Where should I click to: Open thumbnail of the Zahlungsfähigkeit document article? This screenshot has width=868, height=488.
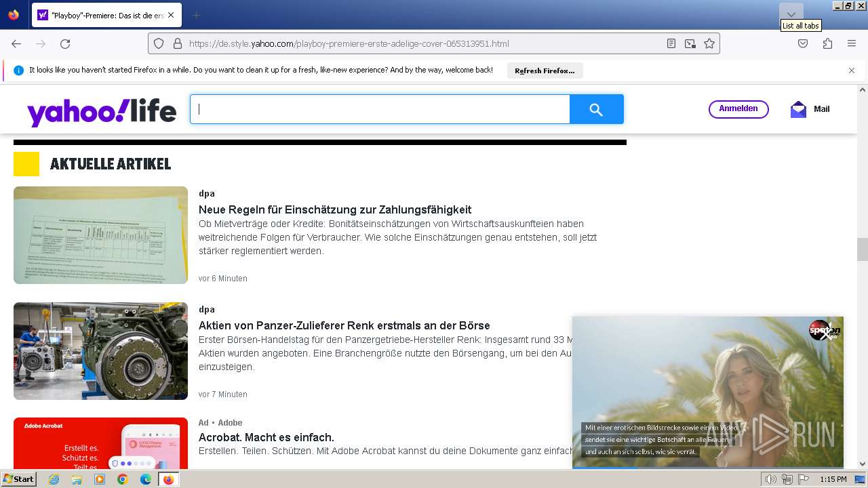click(100, 235)
